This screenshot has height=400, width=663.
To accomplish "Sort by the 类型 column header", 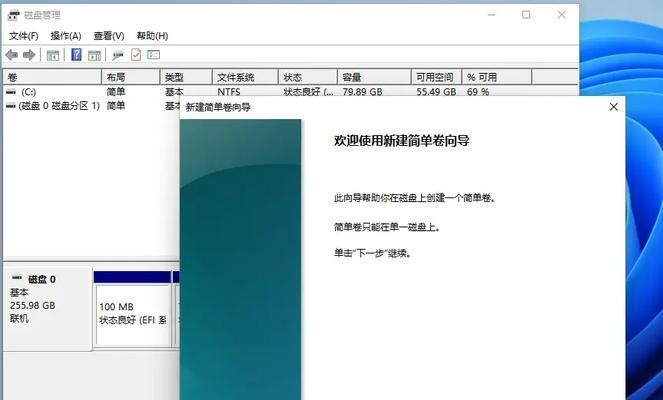I will coord(186,77).
